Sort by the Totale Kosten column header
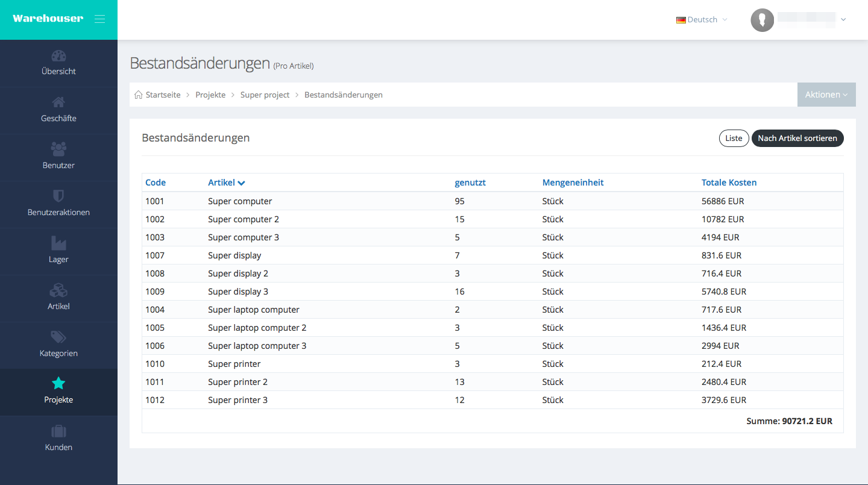Image resolution: width=868 pixels, height=485 pixels. [x=729, y=183]
